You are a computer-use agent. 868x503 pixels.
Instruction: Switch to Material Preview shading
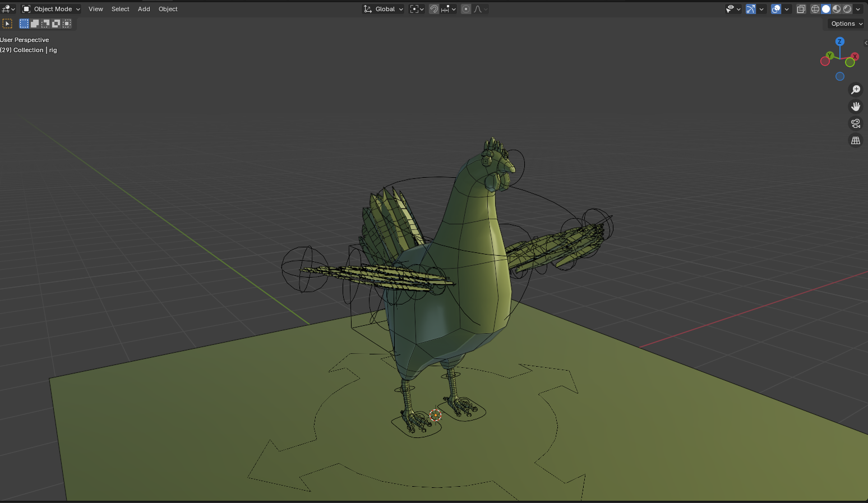pos(837,9)
